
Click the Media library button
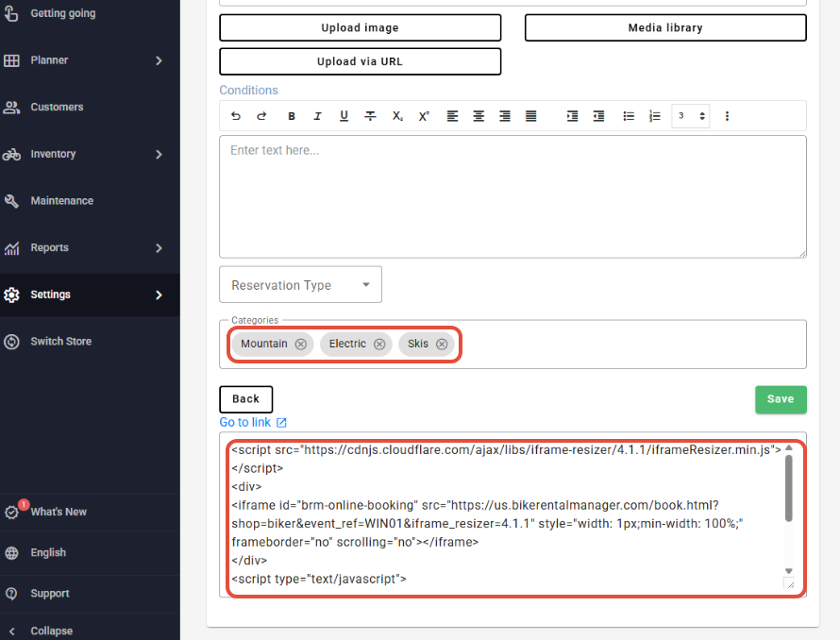pyautogui.click(x=665, y=28)
